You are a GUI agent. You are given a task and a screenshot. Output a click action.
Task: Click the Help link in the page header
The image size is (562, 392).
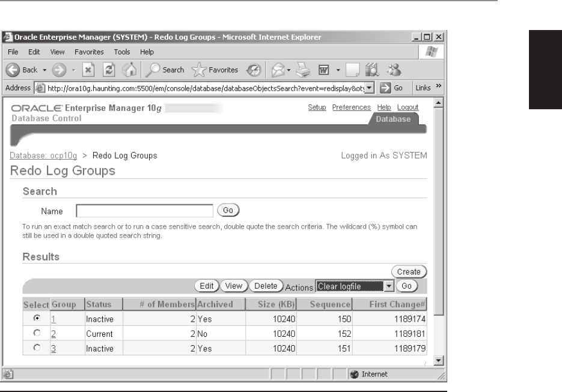384,107
